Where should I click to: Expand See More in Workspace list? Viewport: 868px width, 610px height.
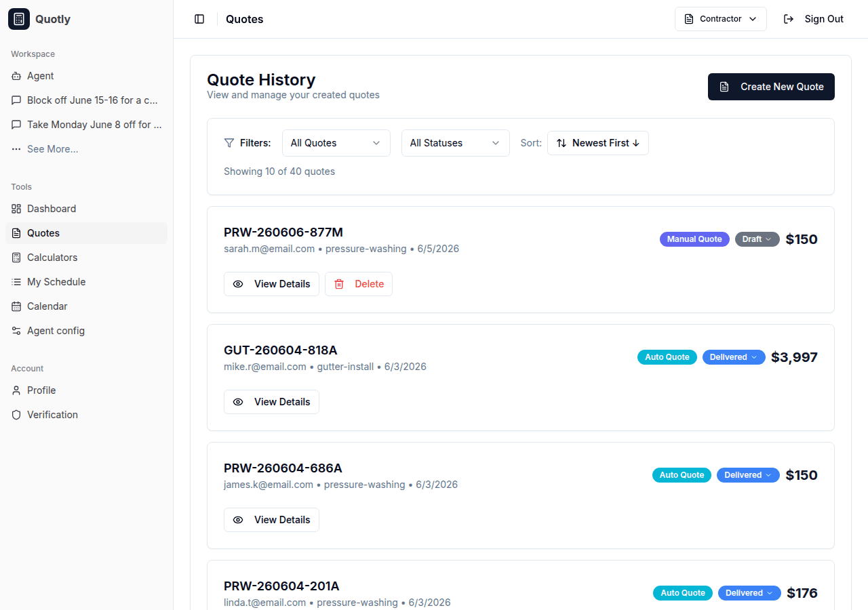point(87,149)
